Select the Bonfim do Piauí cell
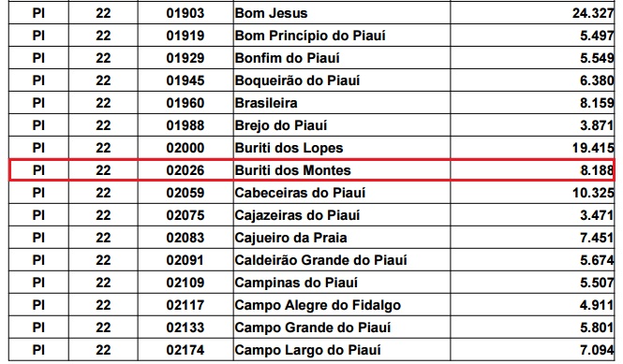Viewport: 623px width, 364px height. [x=342, y=58]
